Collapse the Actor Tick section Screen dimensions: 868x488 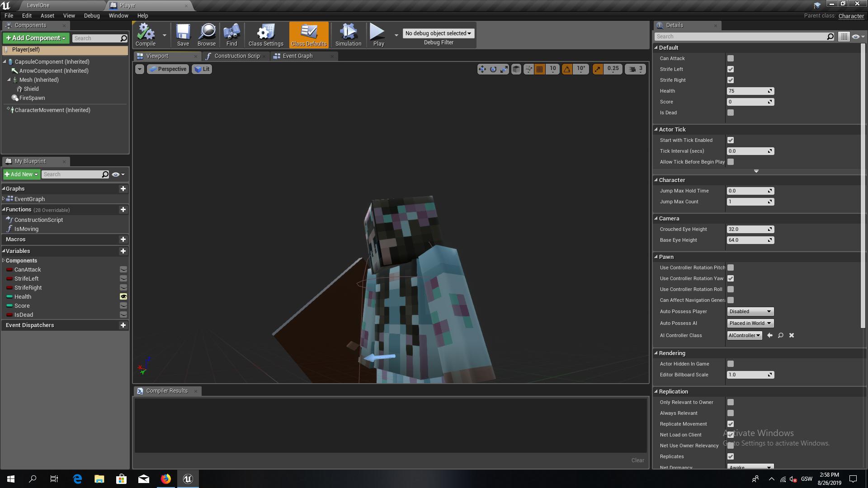pyautogui.click(x=656, y=130)
